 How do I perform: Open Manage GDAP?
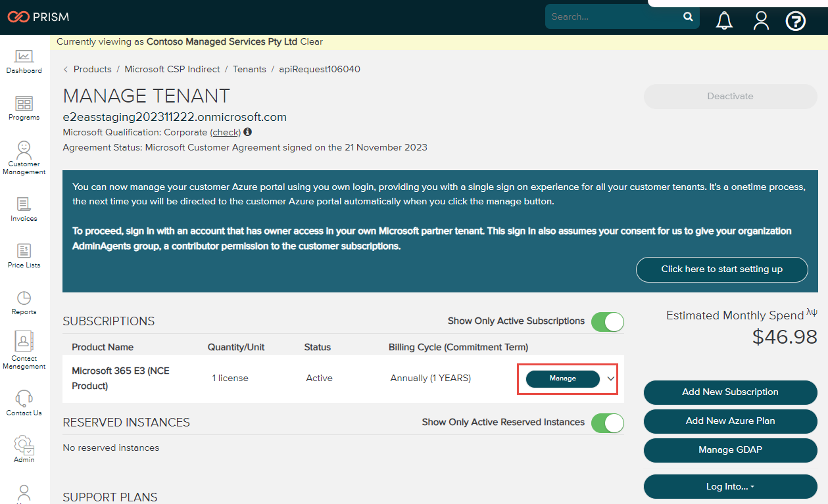(x=730, y=450)
